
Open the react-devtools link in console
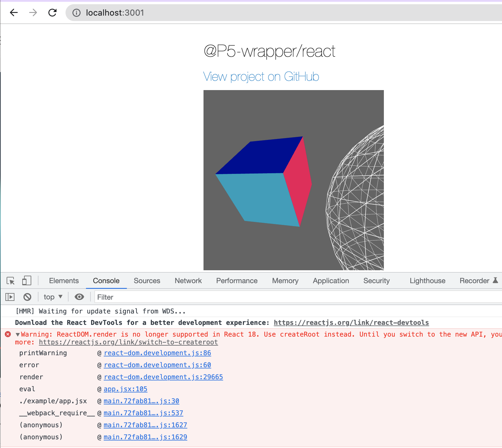click(351, 322)
